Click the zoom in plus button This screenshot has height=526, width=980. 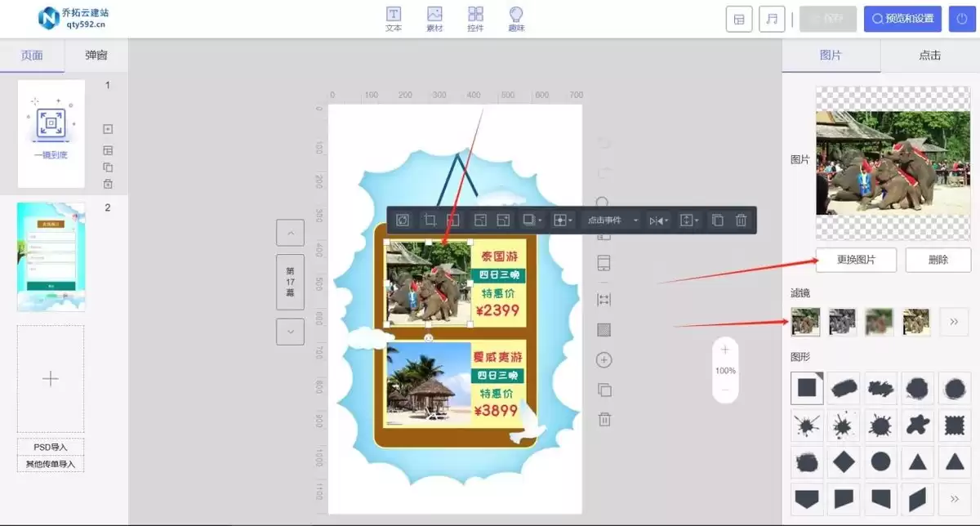click(724, 350)
